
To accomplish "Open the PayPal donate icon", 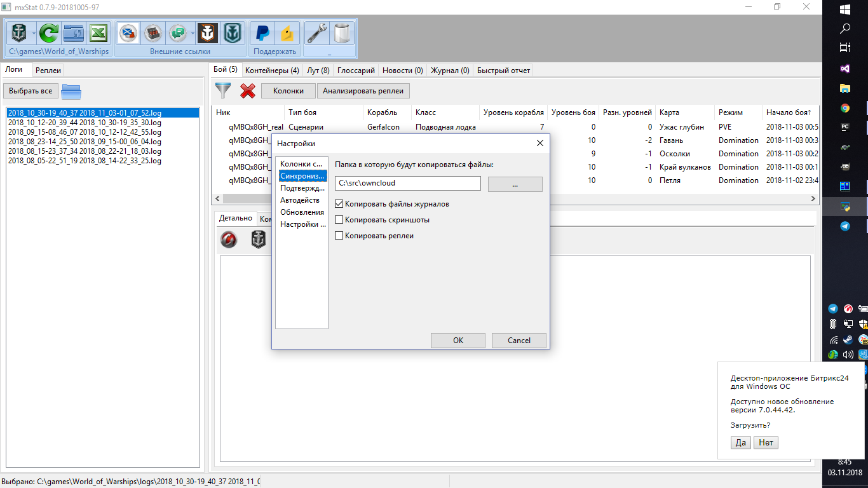I will point(262,32).
